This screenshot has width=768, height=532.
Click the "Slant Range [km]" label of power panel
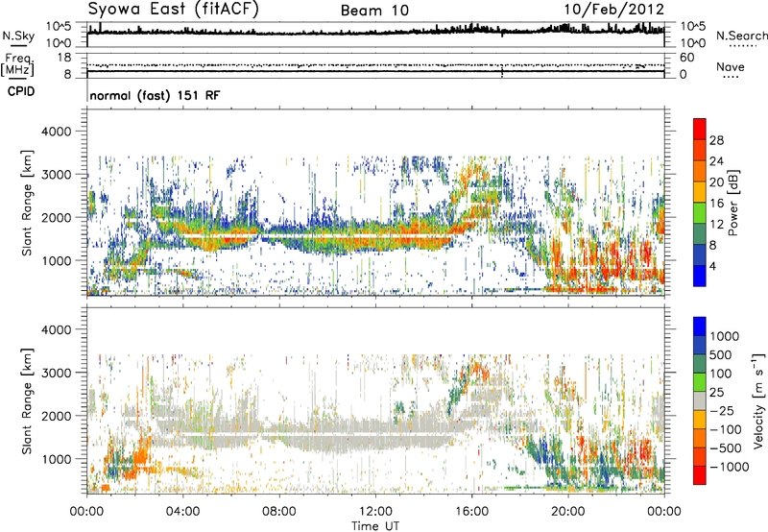[27, 203]
